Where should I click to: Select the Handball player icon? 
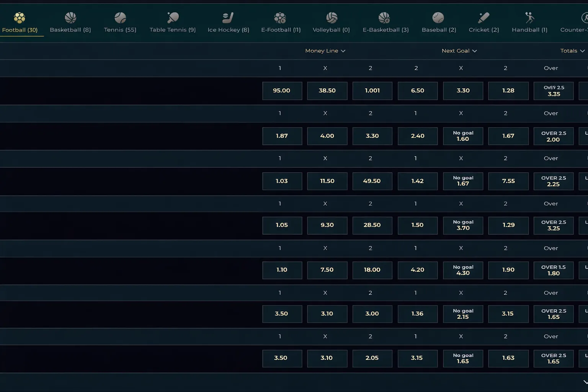(x=529, y=18)
